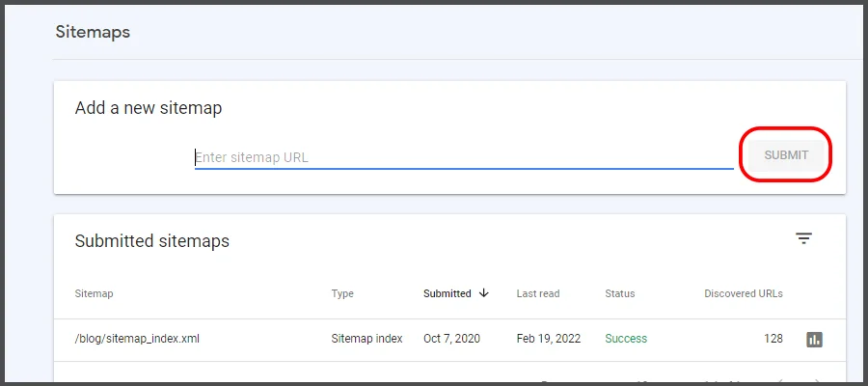This screenshot has width=868, height=386.
Task: Sort by the Discovered URLs column
Action: pyautogui.click(x=743, y=293)
